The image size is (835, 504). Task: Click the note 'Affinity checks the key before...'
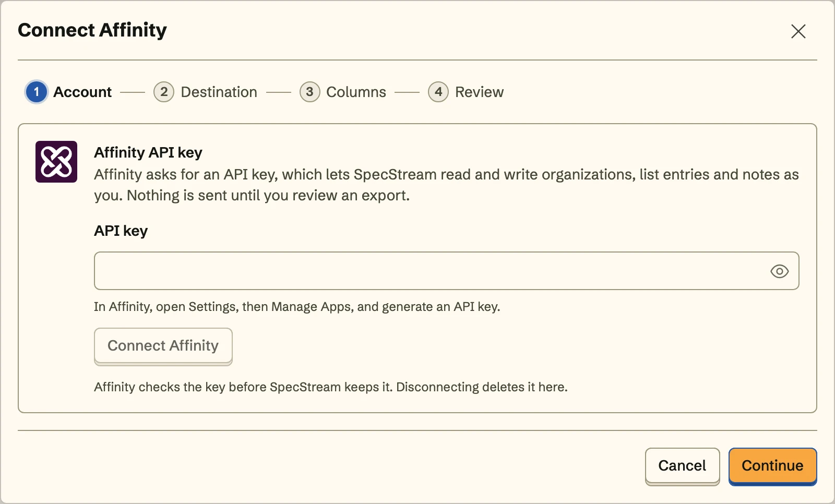click(331, 387)
